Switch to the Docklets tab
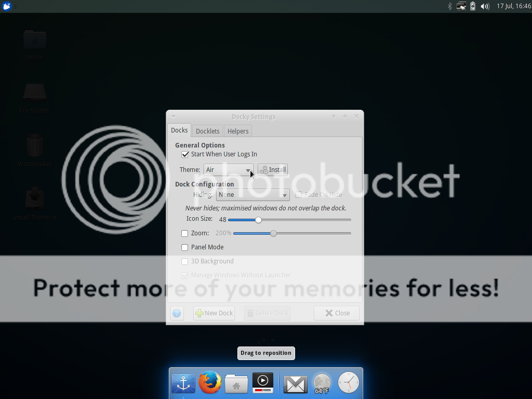This screenshot has height=399, width=532. click(208, 131)
